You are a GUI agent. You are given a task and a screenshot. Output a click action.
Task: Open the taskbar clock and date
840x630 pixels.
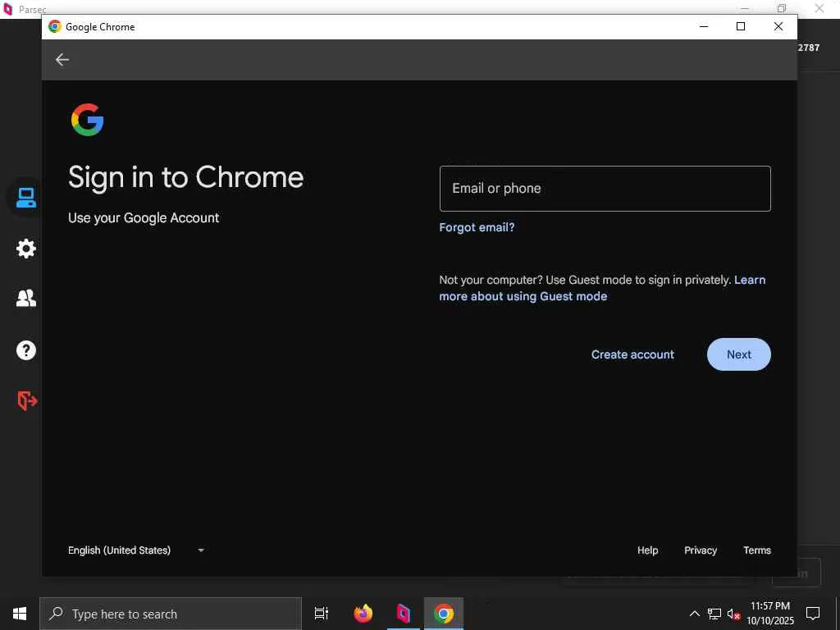click(x=769, y=614)
